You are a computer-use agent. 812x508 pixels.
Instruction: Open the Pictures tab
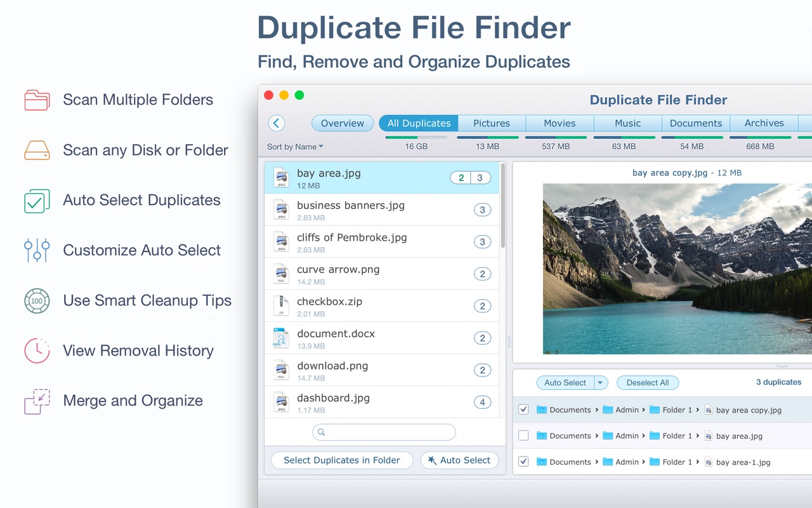[x=492, y=123]
